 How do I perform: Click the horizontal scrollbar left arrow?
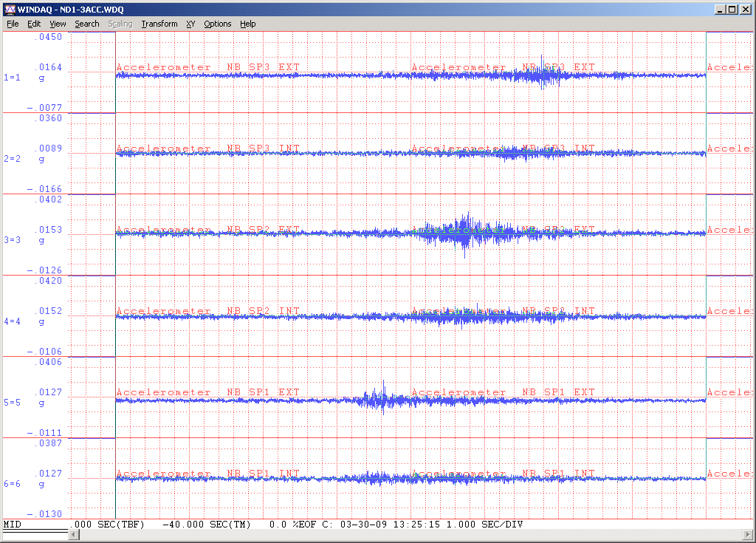74,534
